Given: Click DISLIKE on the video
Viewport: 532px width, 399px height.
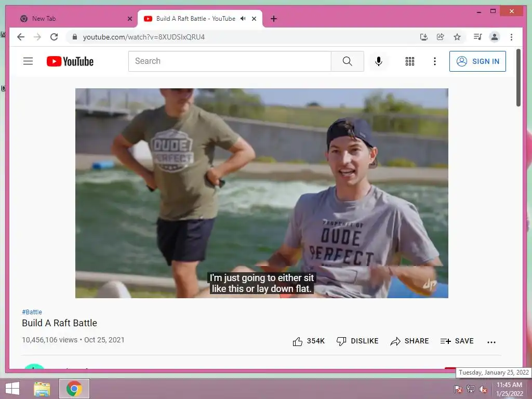Looking at the screenshot, I should [357, 341].
